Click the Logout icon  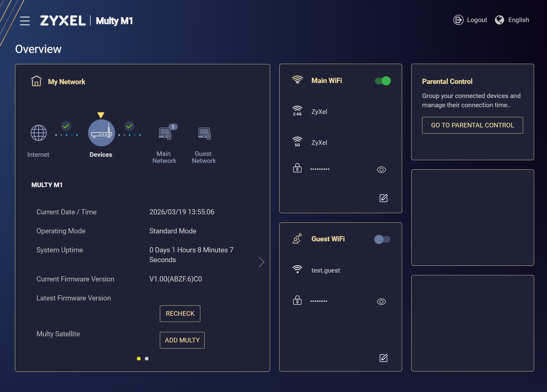pyautogui.click(x=458, y=20)
